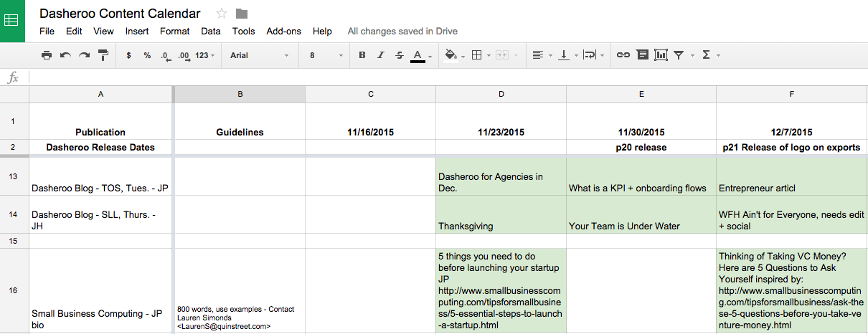Open the Google Sheets home icon
The width and height of the screenshot is (868, 334).
point(12,21)
